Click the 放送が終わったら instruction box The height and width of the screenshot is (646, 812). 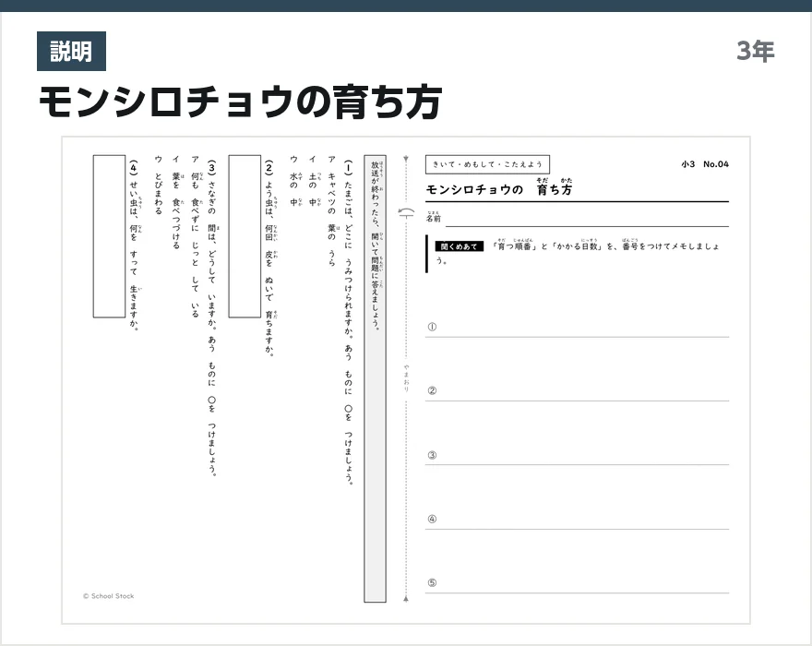click(375, 378)
